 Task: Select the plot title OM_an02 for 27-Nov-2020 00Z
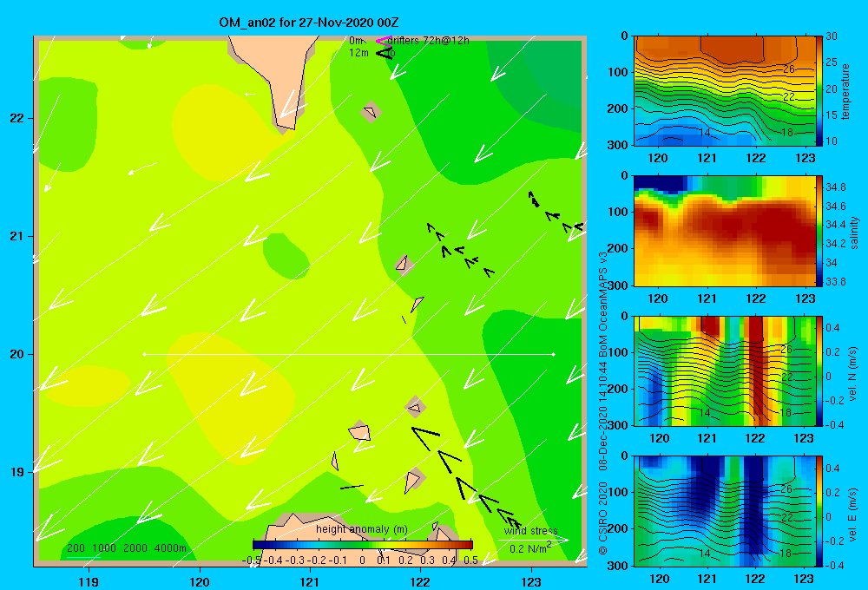tap(309, 23)
